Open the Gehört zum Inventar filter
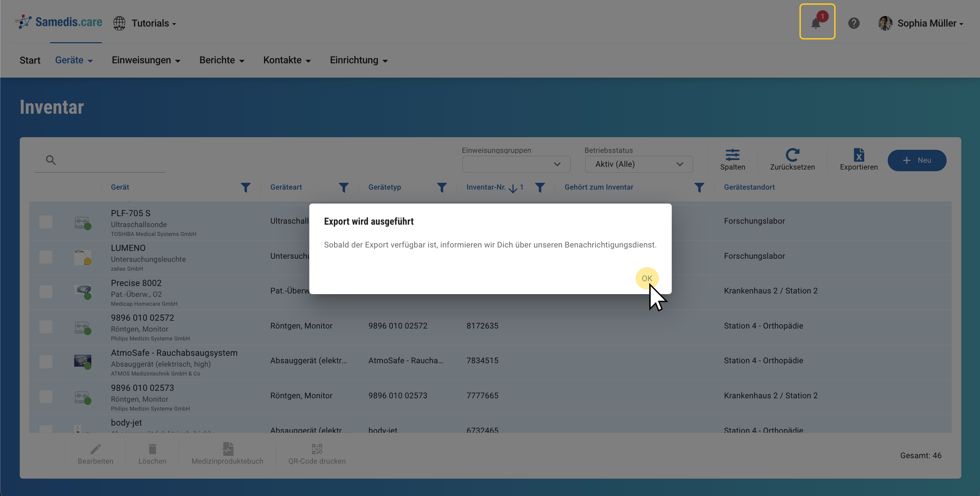This screenshot has width=980, height=496. pyautogui.click(x=699, y=187)
